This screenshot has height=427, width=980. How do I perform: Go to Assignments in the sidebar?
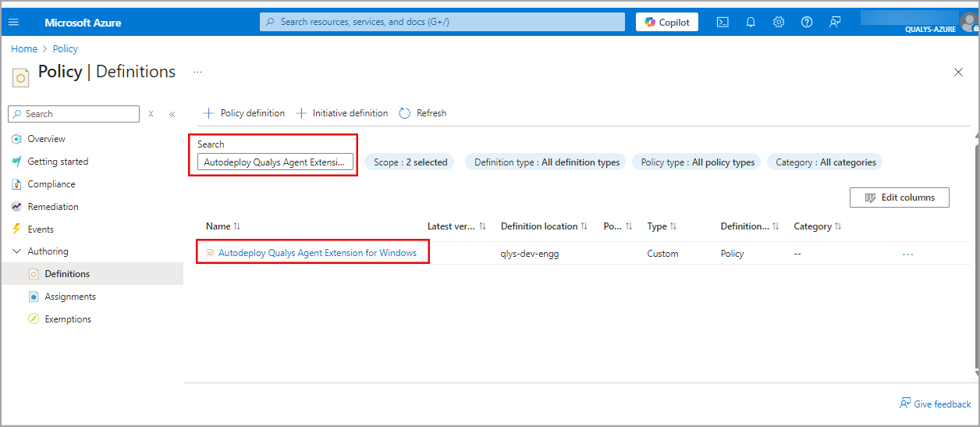[x=70, y=297]
